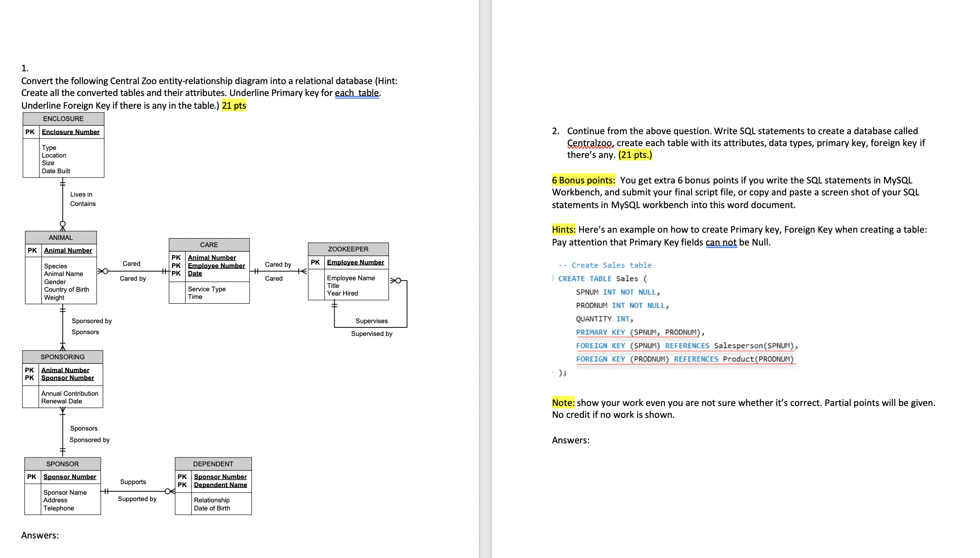Click the underlined 'can not' text

click(721, 242)
